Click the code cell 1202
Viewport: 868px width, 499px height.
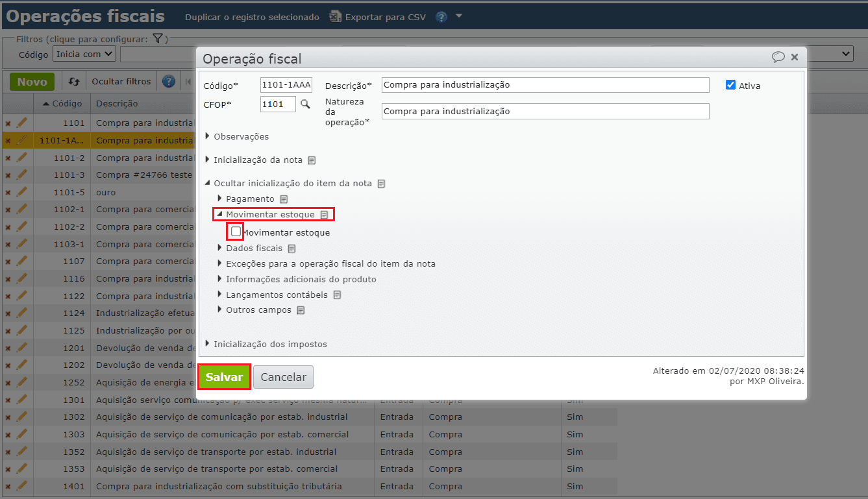point(74,365)
